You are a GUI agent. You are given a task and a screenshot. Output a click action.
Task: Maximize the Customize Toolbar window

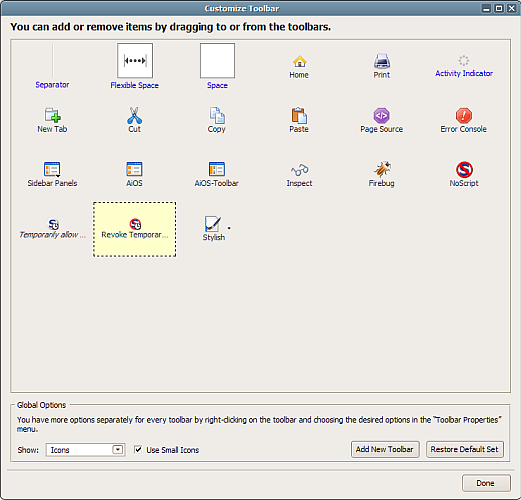(x=499, y=8)
